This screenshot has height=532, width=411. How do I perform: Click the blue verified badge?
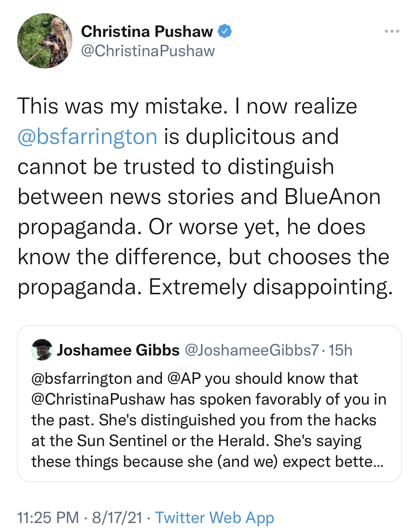pyautogui.click(x=225, y=32)
